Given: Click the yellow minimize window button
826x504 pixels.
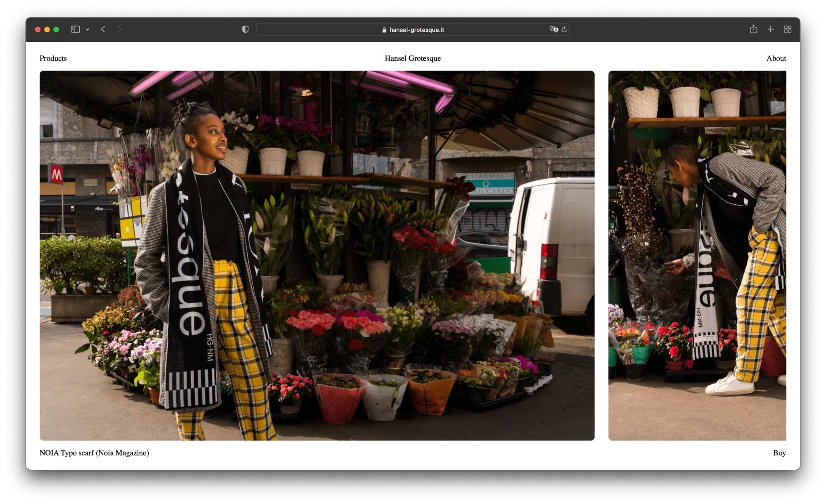Looking at the screenshot, I should click(47, 29).
